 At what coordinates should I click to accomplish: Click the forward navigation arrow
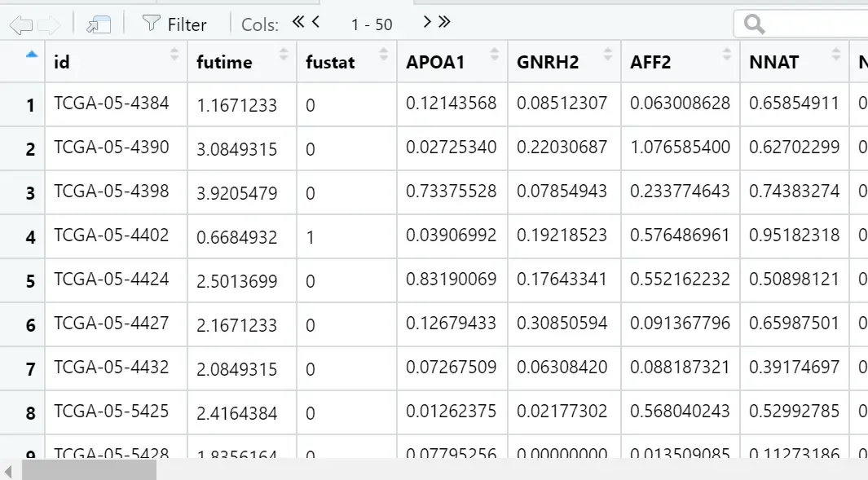49,24
